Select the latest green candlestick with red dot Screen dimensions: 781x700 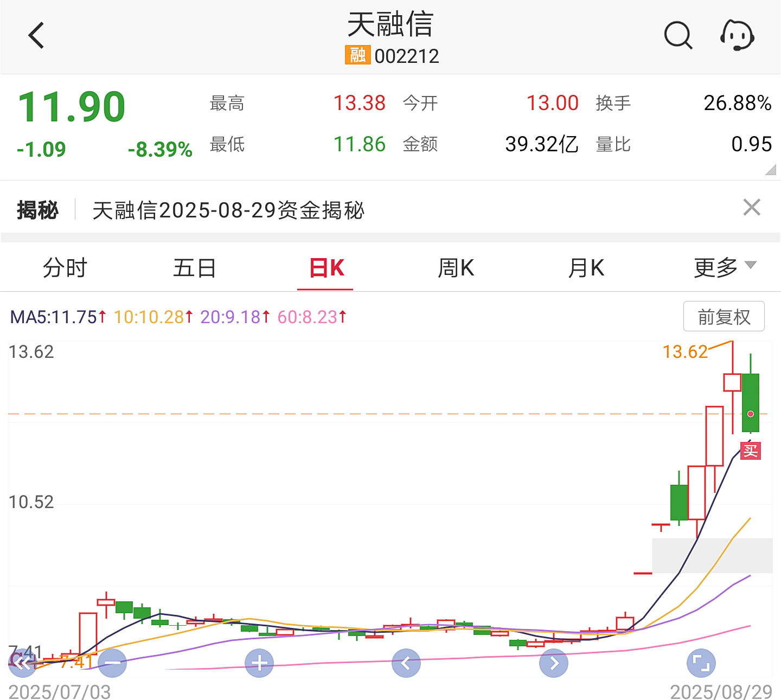(751, 402)
